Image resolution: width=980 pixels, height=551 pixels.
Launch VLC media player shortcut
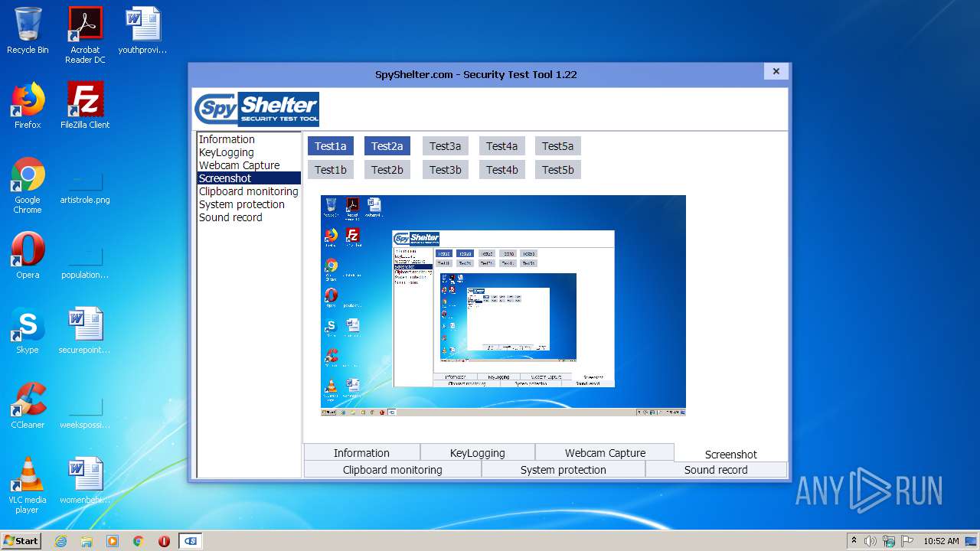pyautogui.click(x=28, y=485)
